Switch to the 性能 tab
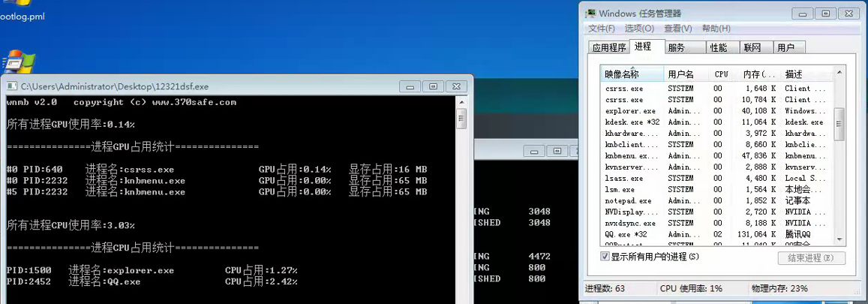Viewport: 868px width, 304px height. [x=718, y=47]
